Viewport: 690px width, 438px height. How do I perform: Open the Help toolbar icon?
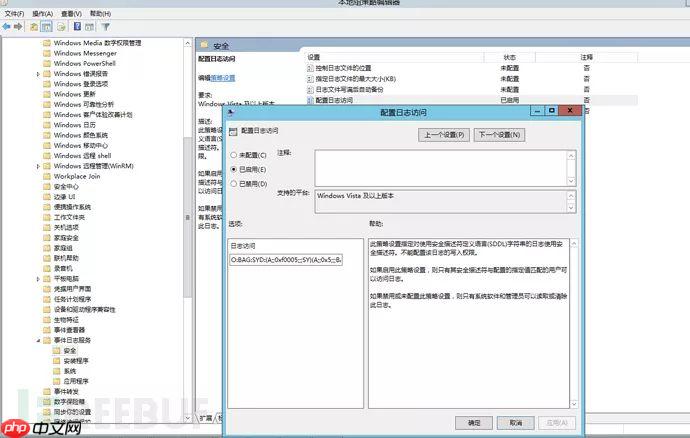pyautogui.click(x=77, y=27)
